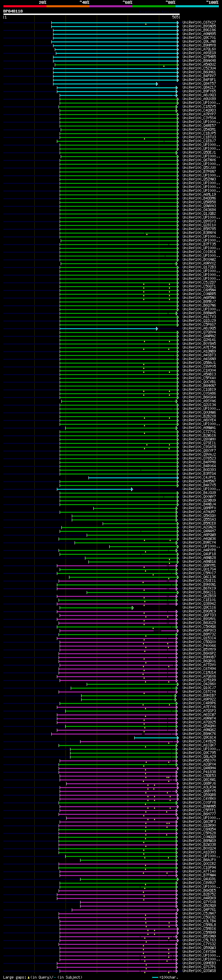The image size is (222, 980).
Task: Click the cyan ~100% identity legend segment
Action: [x=197, y=6]
